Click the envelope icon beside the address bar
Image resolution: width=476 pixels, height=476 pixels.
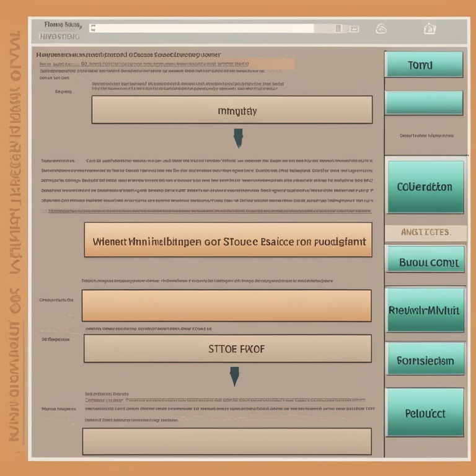355,29
